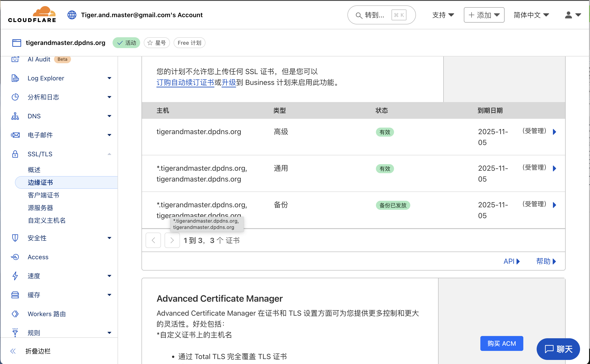Viewport: 590px width, 364px height.
Task: Open the 自定义主机名 page
Action: click(47, 220)
